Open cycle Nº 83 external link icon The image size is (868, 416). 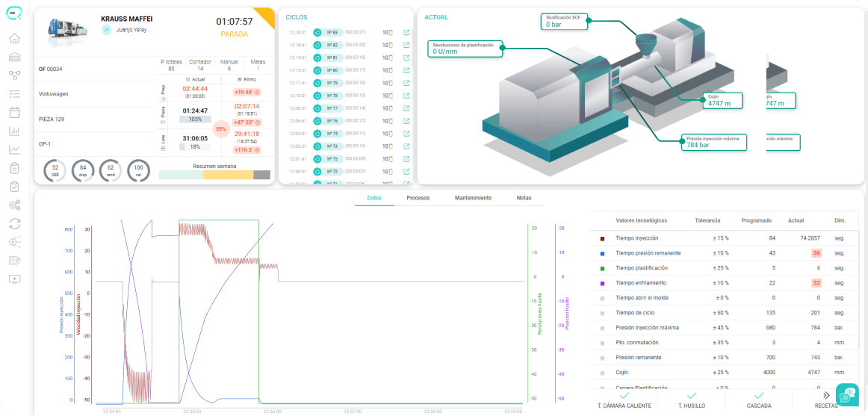[x=406, y=32]
